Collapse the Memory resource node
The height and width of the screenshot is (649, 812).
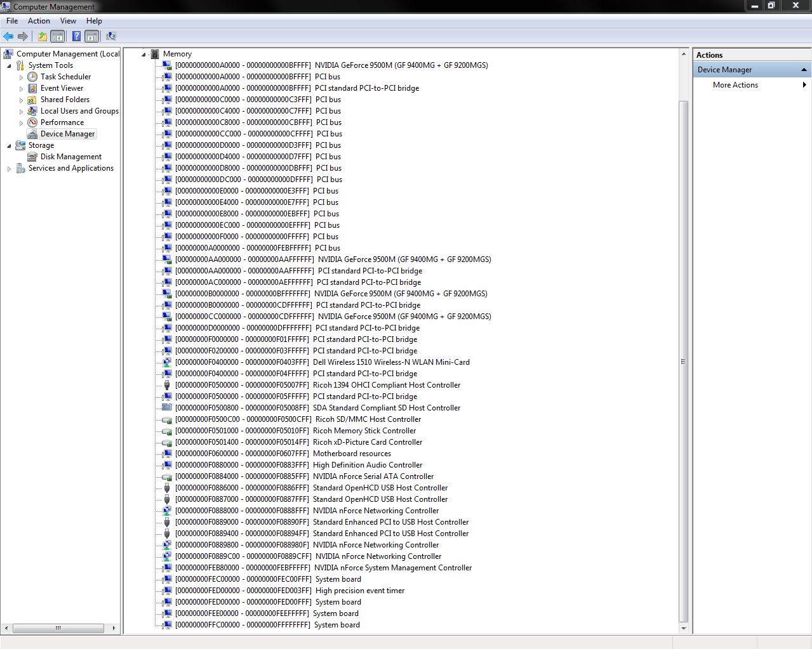[x=143, y=54]
